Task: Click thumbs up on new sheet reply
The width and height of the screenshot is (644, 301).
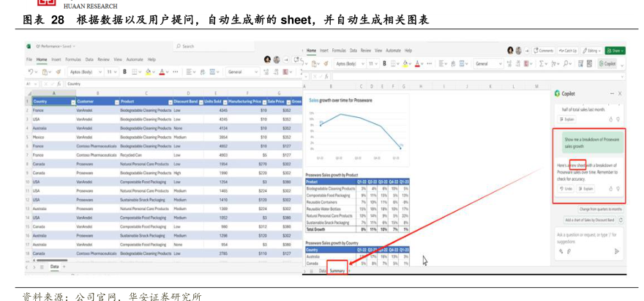Action: coord(611,189)
